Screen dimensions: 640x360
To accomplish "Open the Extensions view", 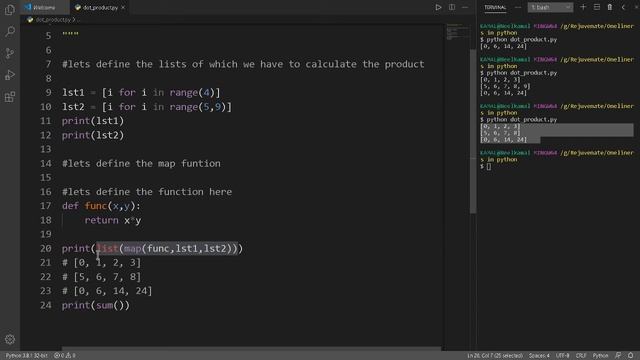I will 10,97.
